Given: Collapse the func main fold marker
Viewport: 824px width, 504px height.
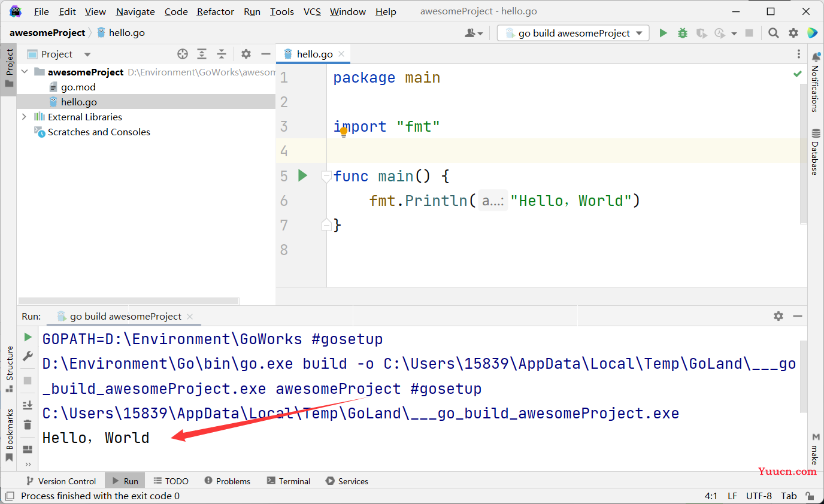Looking at the screenshot, I should [x=326, y=176].
